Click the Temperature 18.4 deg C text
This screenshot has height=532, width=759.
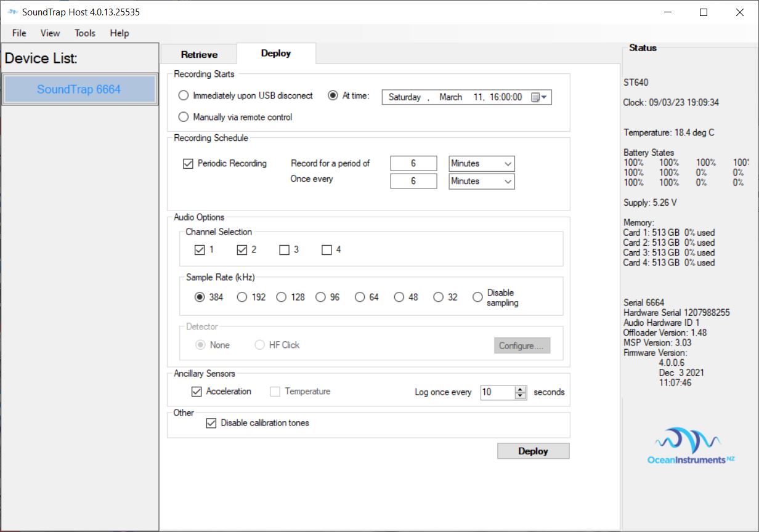(668, 132)
